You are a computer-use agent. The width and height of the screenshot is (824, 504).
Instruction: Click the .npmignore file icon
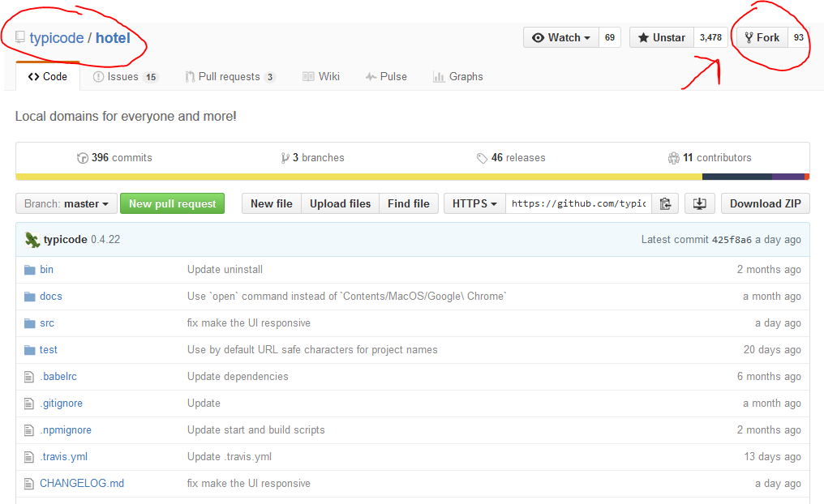tap(29, 430)
